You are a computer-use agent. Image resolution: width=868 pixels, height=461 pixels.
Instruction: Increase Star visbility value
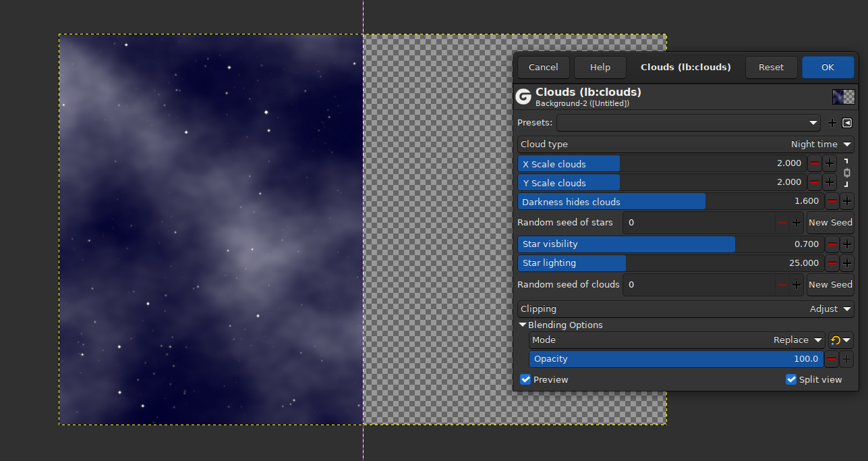click(x=847, y=244)
